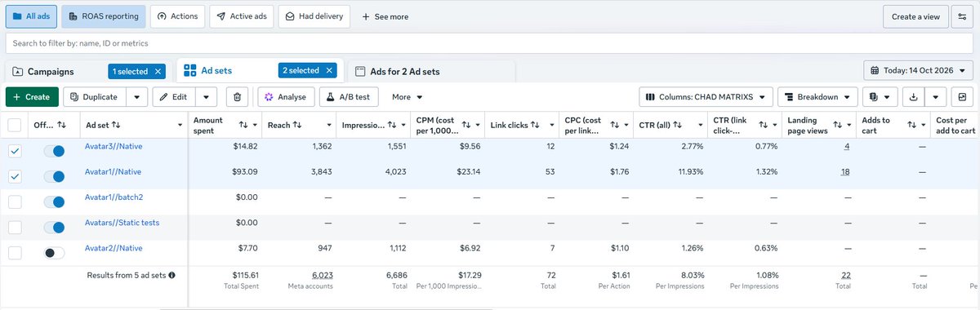Open the date range Today: 14 Oct 2026

click(x=918, y=71)
